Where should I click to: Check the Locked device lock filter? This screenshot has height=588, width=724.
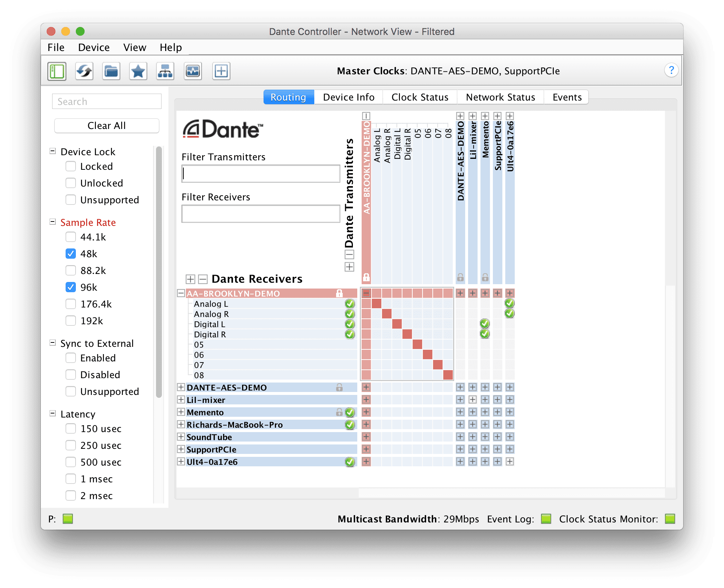click(71, 166)
